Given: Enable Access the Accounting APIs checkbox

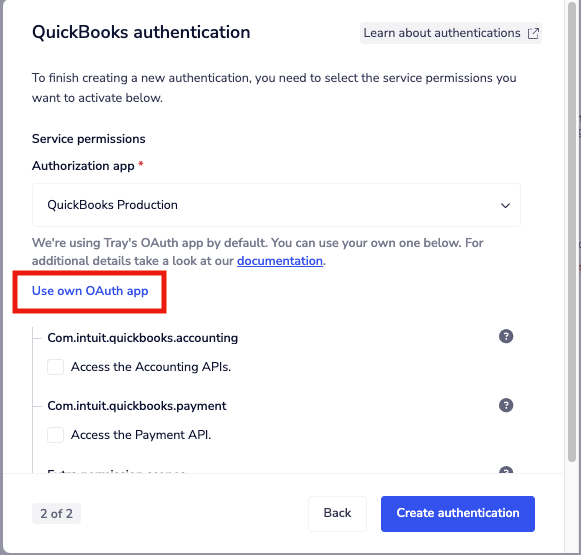Looking at the screenshot, I should [x=55, y=367].
